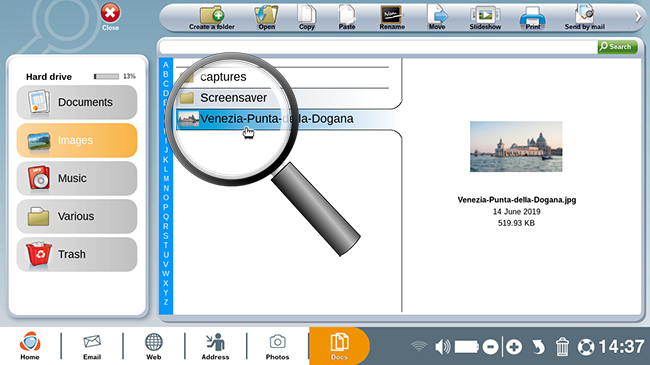Open the selected file with Open icon

pos(266,18)
